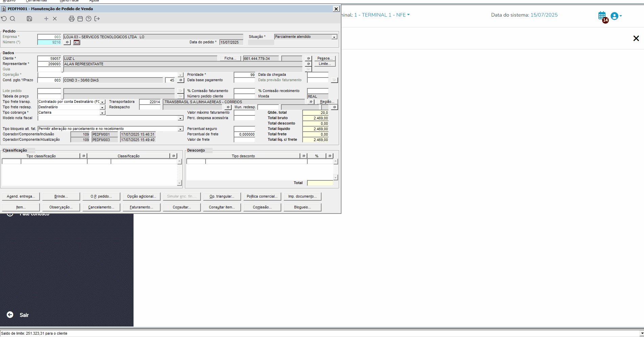Open the TERMINAL 1 - NFE dropdown
The width and height of the screenshot is (644, 337).
382,15
